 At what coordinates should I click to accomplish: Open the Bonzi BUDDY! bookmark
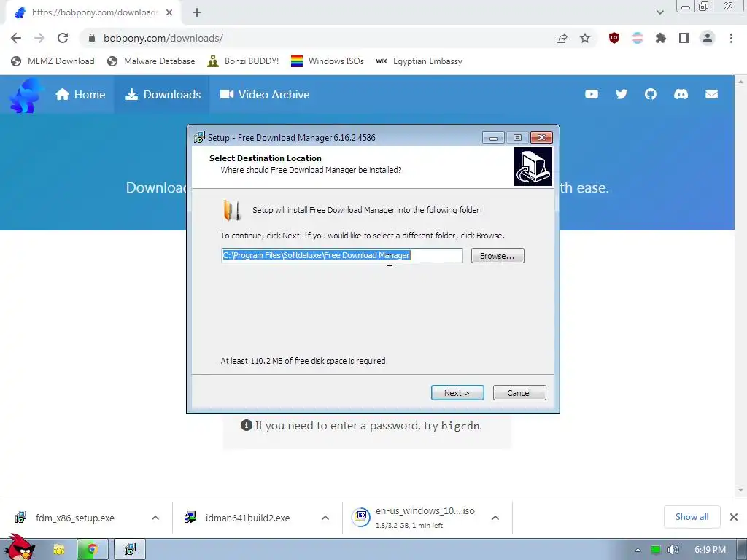244,61
